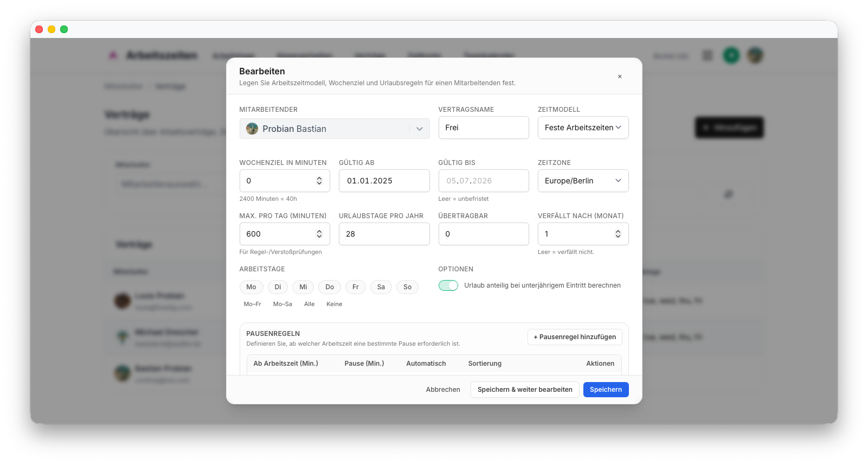This screenshot has height=464, width=868.
Task: Toggle Urlaub anteilig bei unterjährigem Eintritt switch
Action: pyautogui.click(x=448, y=285)
